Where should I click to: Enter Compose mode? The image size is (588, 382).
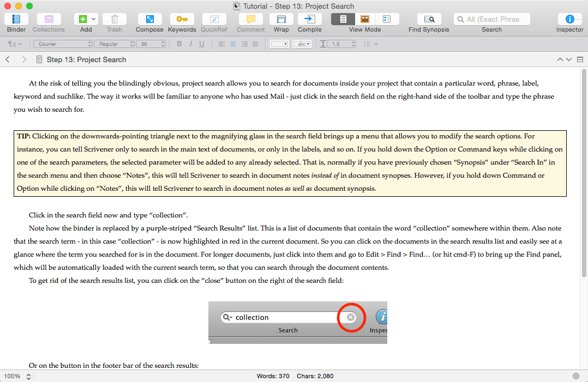point(149,19)
